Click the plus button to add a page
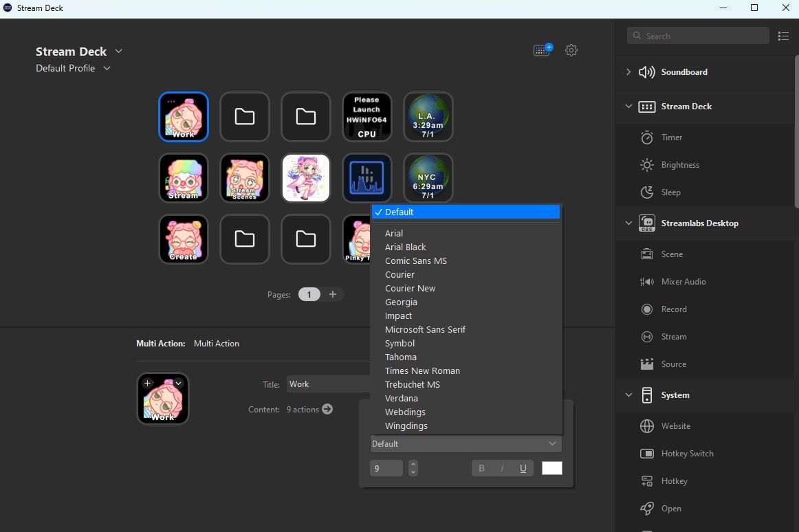Image resolution: width=799 pixels, height=532 pixels. coord(333,293)
